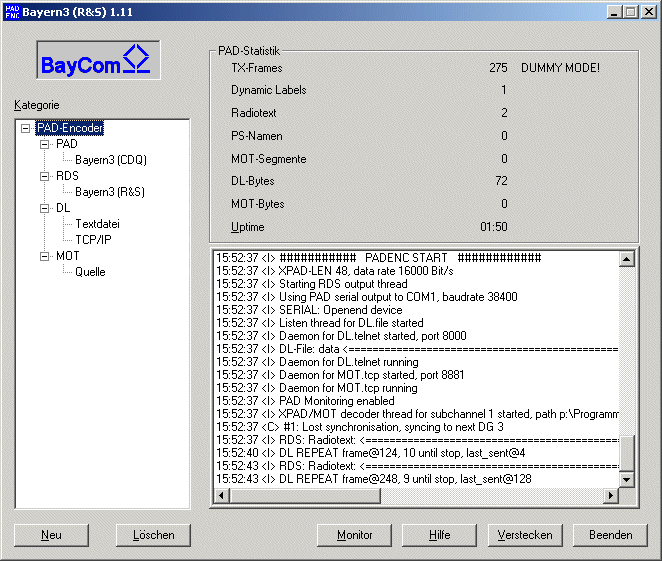Click the log's scroll right arrow

click(611, 495)
